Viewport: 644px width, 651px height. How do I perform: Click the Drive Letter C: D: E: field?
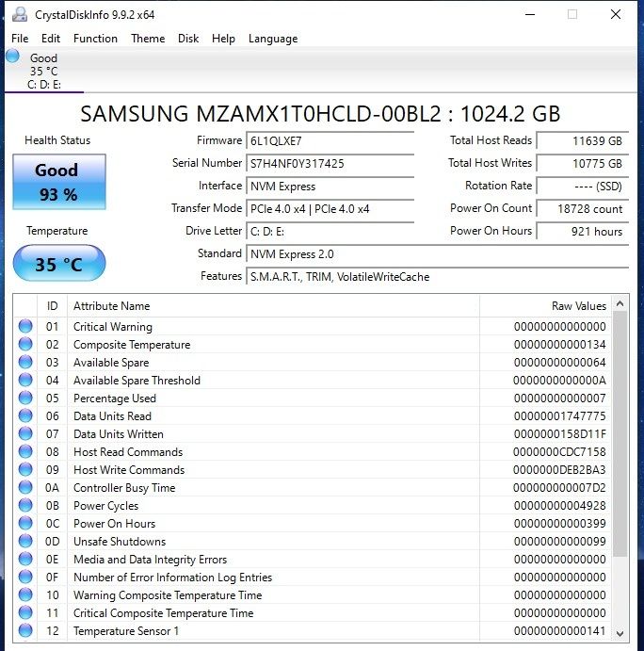pyautogui.click(x=330, y=231)
